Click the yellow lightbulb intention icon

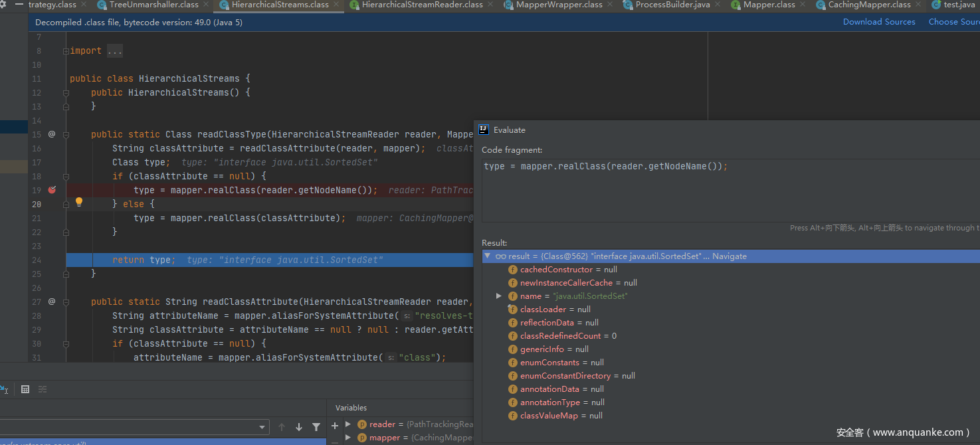pos(78,202)
